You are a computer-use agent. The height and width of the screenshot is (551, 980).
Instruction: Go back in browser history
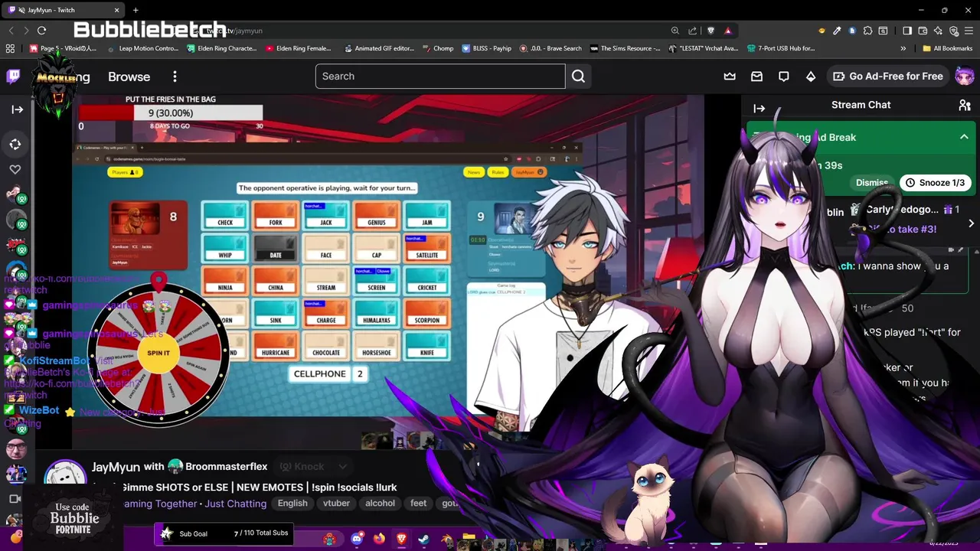pyautogui.click(x=11, y=31)
